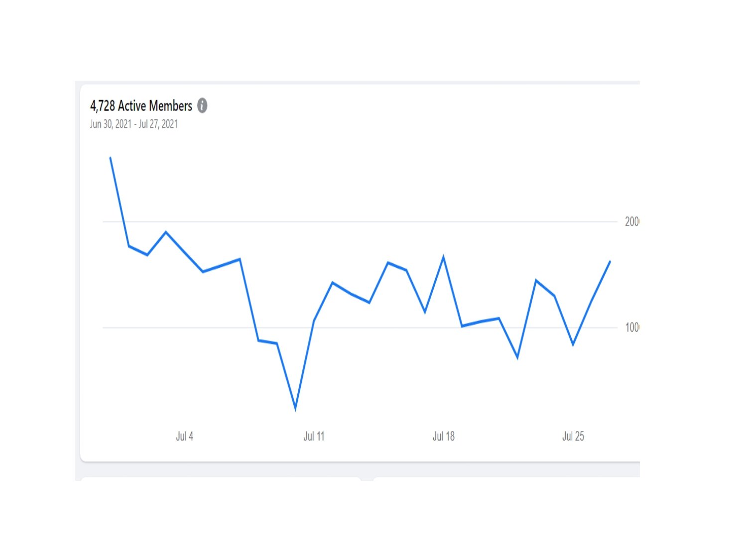This screenshot has height=560, width=747.
Task: Click the final data point at the line's right end
Action: (610, 261)
